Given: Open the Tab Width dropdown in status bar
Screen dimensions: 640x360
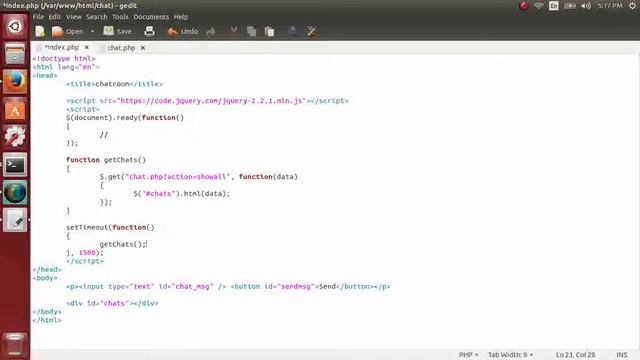Looking at the screenshot, I should (510, 355).
